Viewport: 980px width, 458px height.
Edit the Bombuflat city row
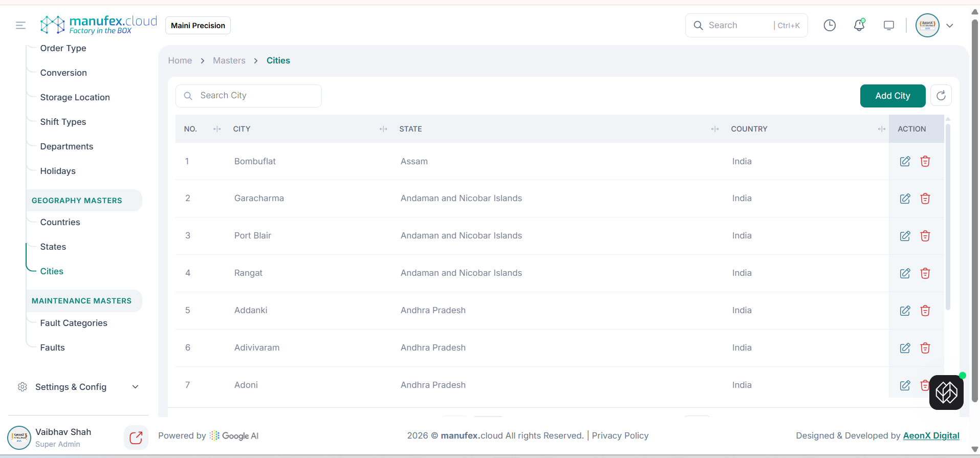tap(905, 162)
